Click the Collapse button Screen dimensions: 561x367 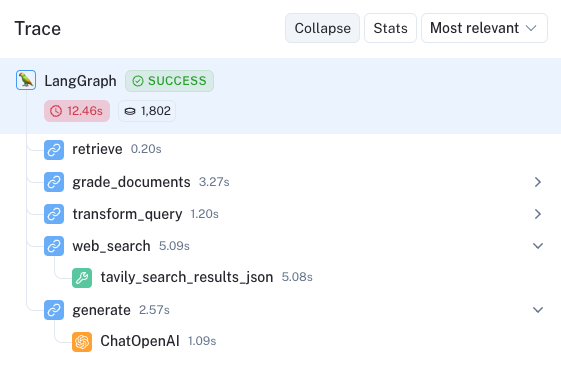(x=322, y=28)
